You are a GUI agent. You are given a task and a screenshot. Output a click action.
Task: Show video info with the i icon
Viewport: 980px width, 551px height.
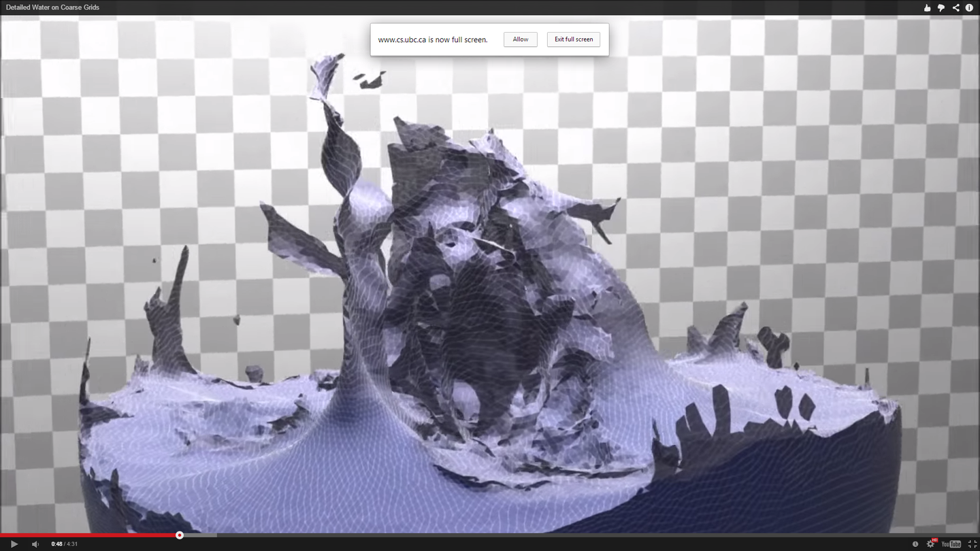969,7
